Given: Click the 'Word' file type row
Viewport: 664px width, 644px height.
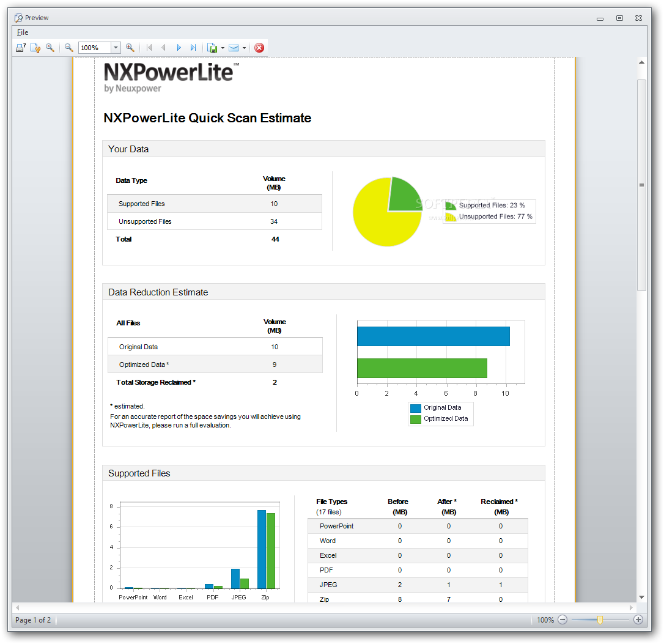Looking at the screenshot, I should point(418,541).
